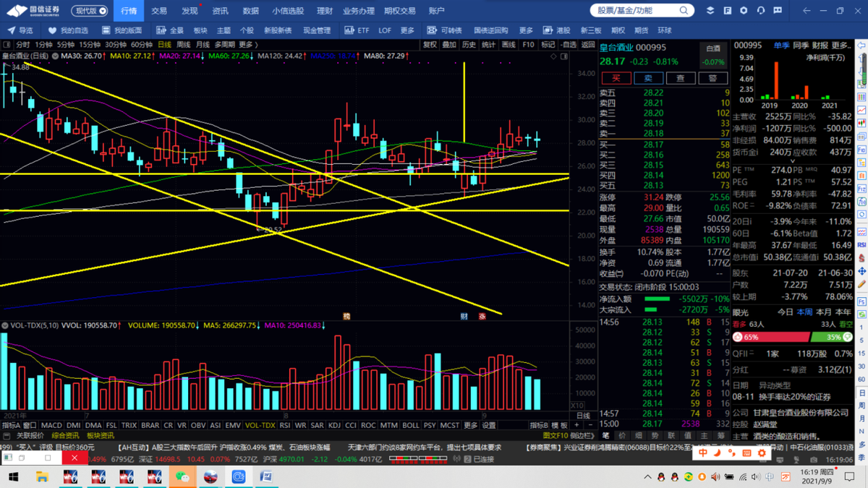This screenshot has width=868, height=488.
Task: Open the hexagon settings icon
Action: click(x=744, y=11)
